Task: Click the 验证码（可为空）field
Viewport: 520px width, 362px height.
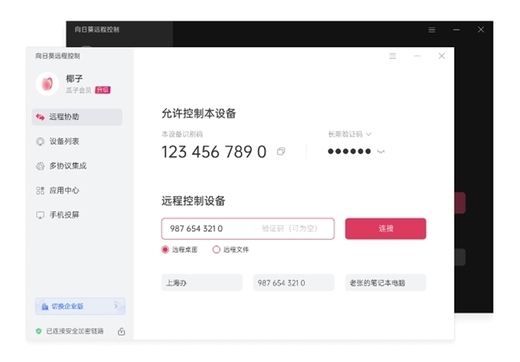Action: click(289, 229)
